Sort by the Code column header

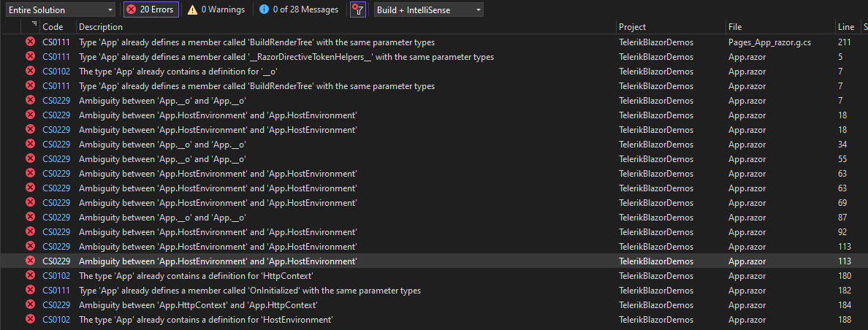53,27
